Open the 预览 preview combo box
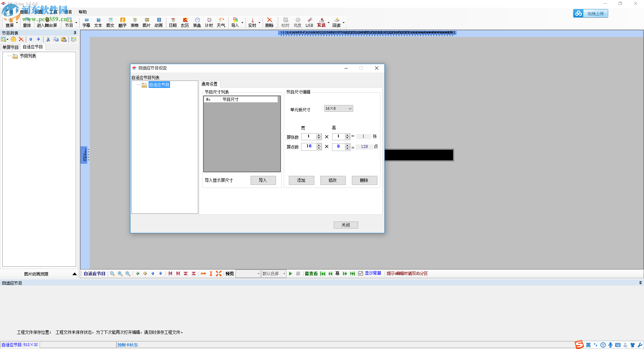The image size is (644, 349). (x=248, y=273)
